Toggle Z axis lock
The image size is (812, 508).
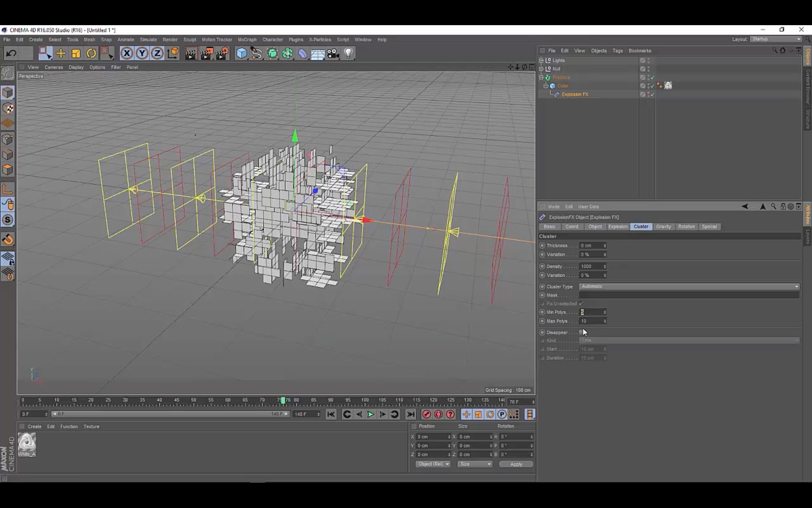157,53
